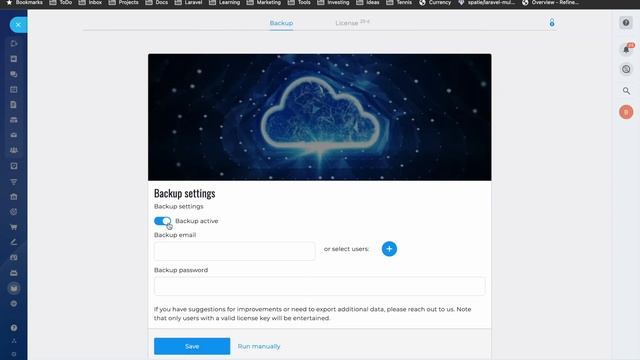Add users with the blue plus button
640x360 pixels.
pos(389,249)
